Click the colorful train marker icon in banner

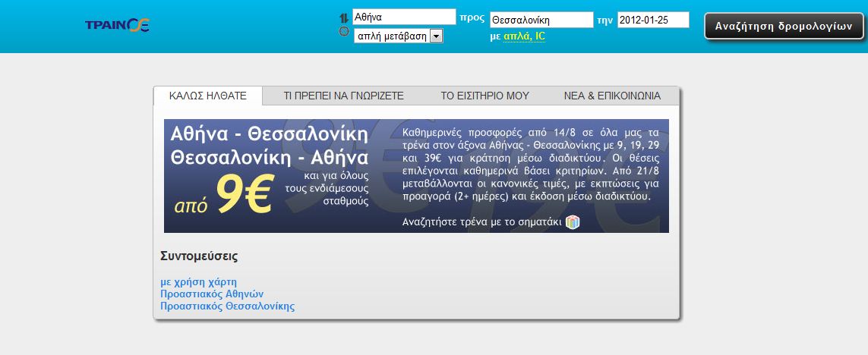[x=573, y=222]
